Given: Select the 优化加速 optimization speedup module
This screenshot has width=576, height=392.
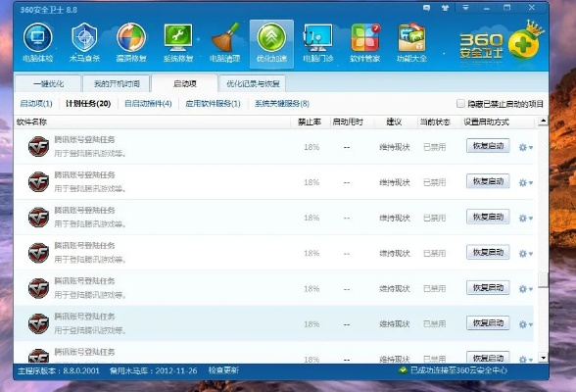Looking at the screenshot, I should click(271, 44).
